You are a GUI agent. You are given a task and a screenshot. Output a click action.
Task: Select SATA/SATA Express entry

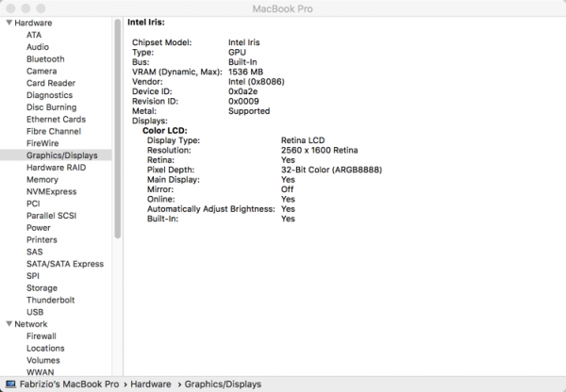(x=65, y=264)
